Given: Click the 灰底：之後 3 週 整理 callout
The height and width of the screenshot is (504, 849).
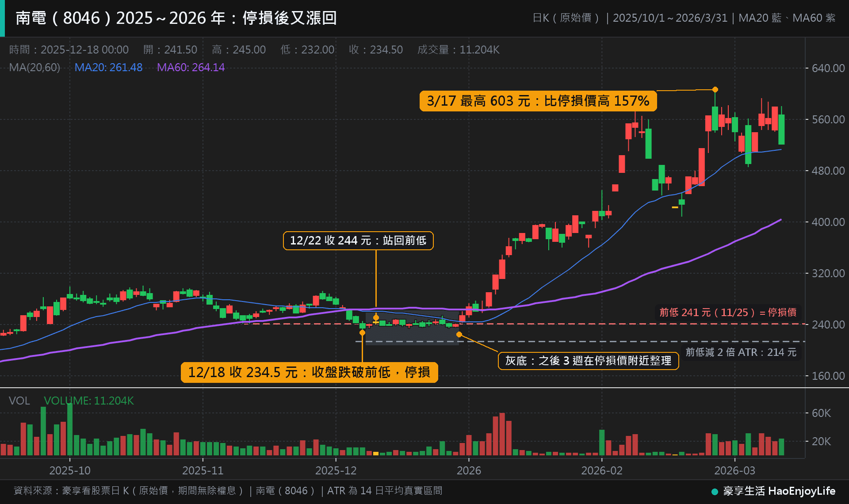Looking at the screenshot, I should [x=588, y=361].
